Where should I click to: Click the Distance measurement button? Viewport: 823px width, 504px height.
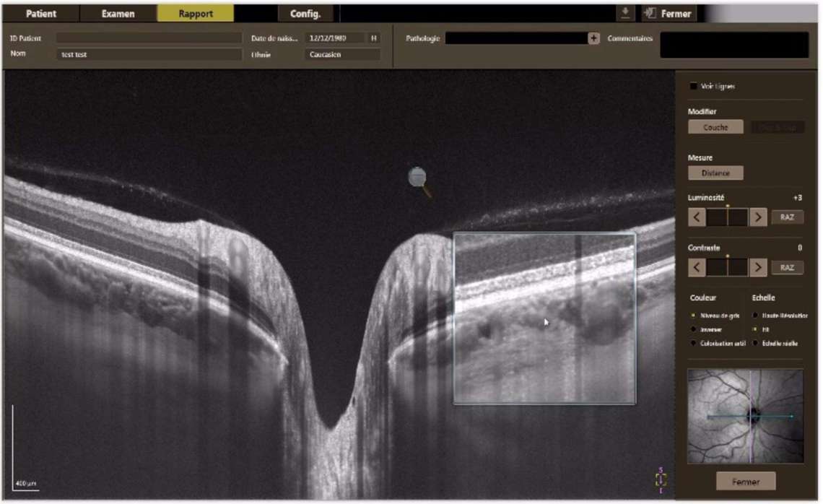point(715,173)
